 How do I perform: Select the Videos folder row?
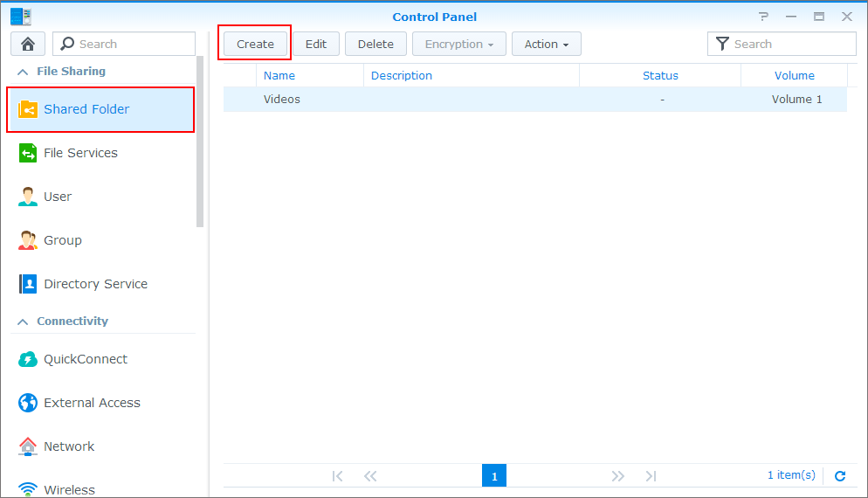535,99
